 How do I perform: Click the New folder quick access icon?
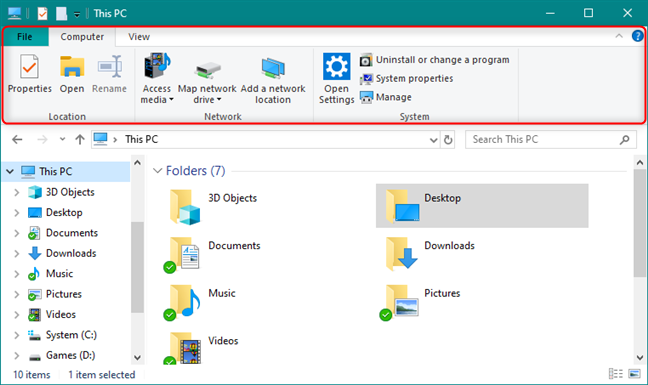click(x=62, y=14)
